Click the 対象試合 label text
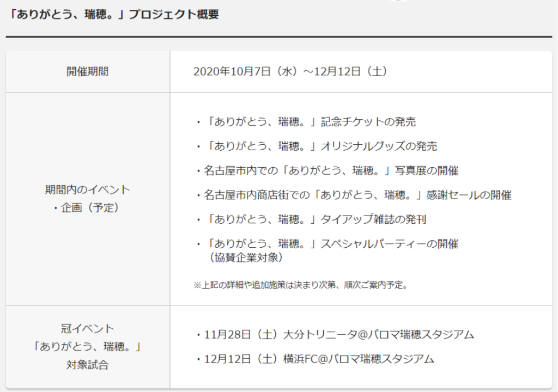Viewport: 558px width, 392px height. coord(87,365)
